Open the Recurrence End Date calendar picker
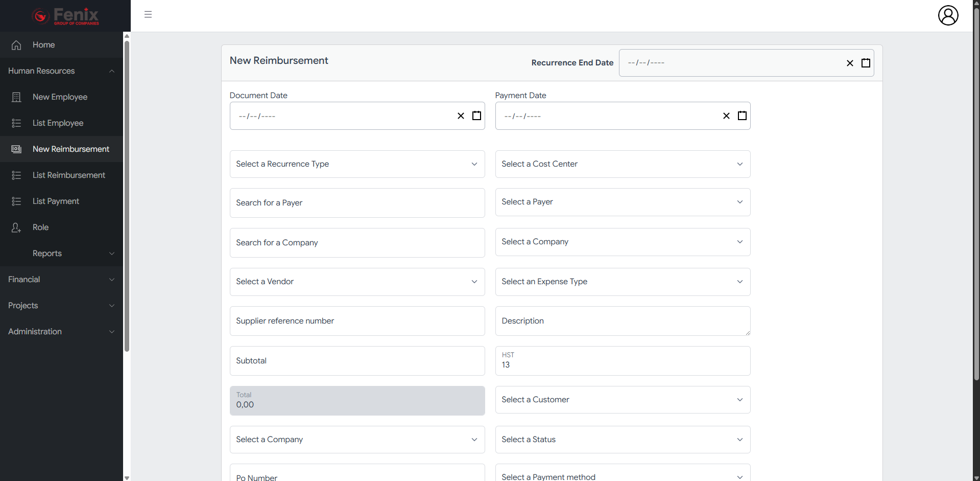The height and width of the screenshot is (481, 980). click(x=866, y=63)
